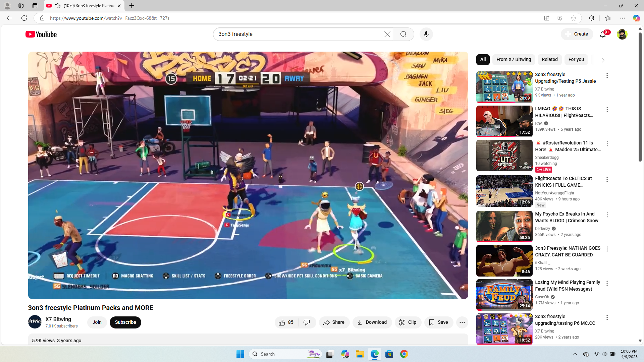Click the video player to pause

coord(248,175)
